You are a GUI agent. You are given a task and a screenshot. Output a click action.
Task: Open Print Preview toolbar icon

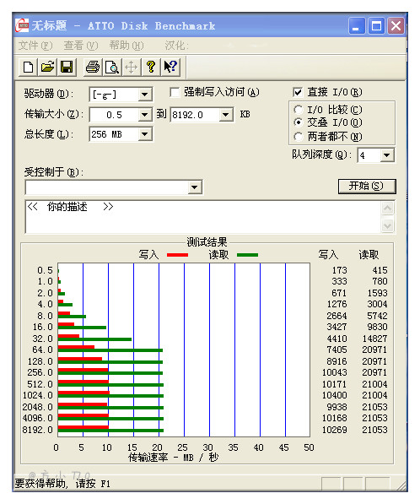click(x=112, y=68)
